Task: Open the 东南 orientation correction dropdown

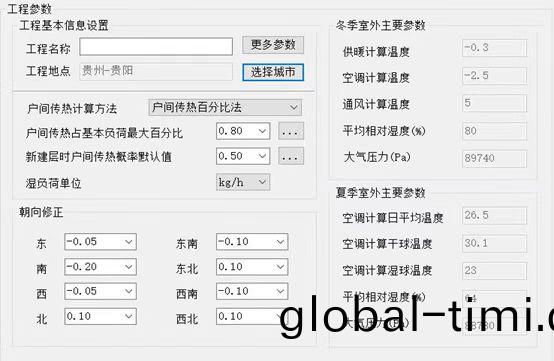Action: [x=252, y=242]
